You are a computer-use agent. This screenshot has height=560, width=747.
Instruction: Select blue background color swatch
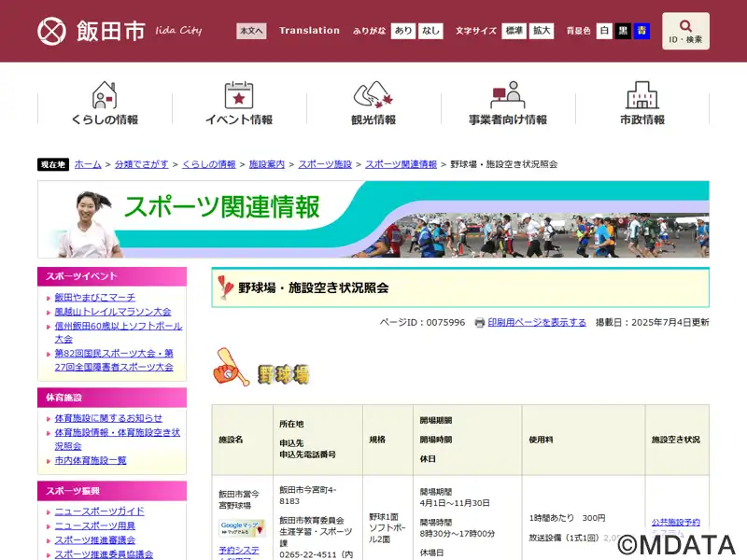[x=641, y=31]
